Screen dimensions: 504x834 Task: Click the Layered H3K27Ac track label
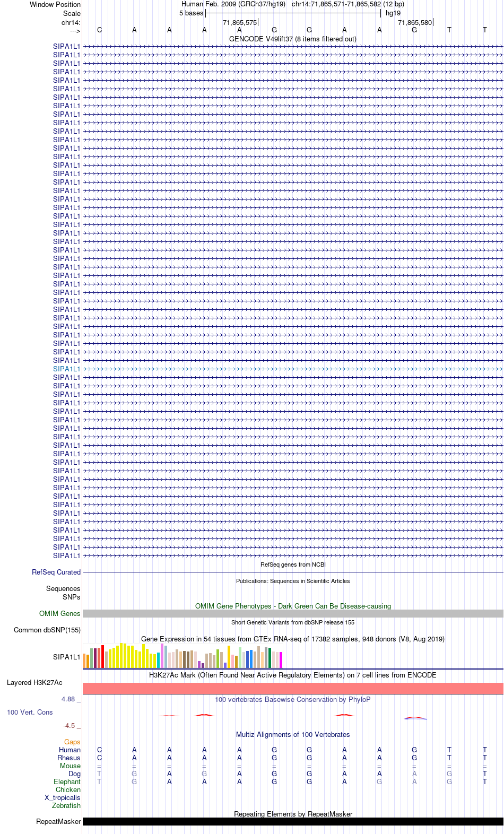[x=34, y=682]
